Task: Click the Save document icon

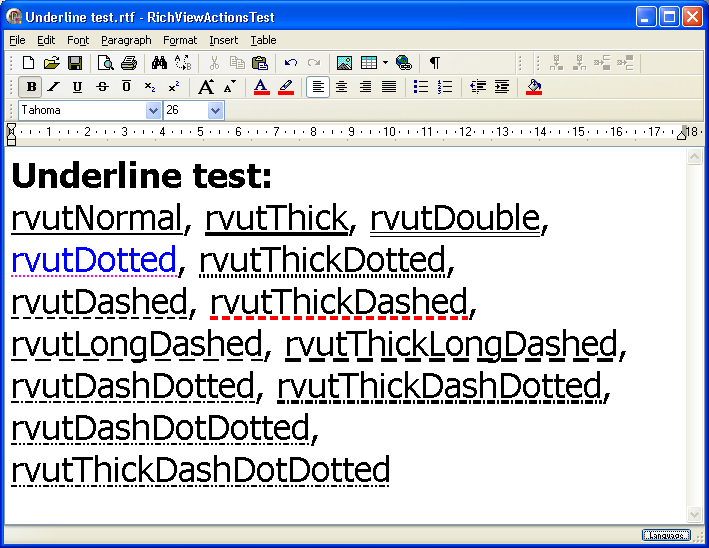Action: (x=74, y=63)
